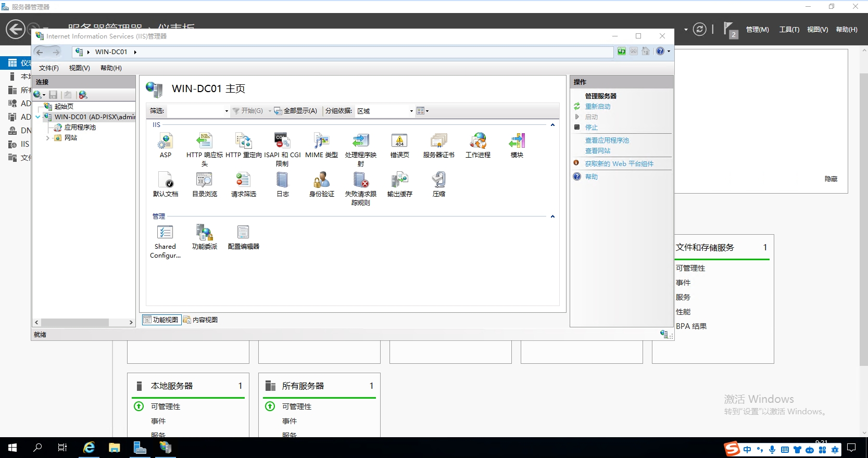Expand the 网站 tree node

48,138
